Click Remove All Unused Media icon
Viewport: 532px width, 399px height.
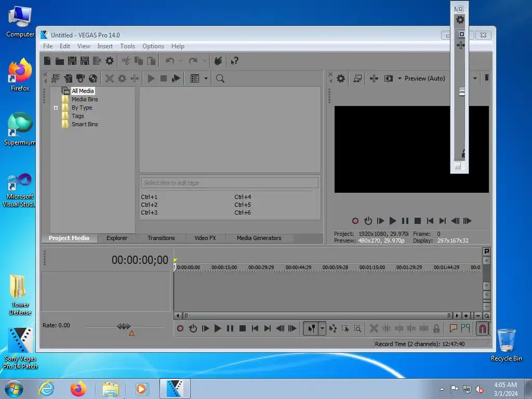coord(55,79)
